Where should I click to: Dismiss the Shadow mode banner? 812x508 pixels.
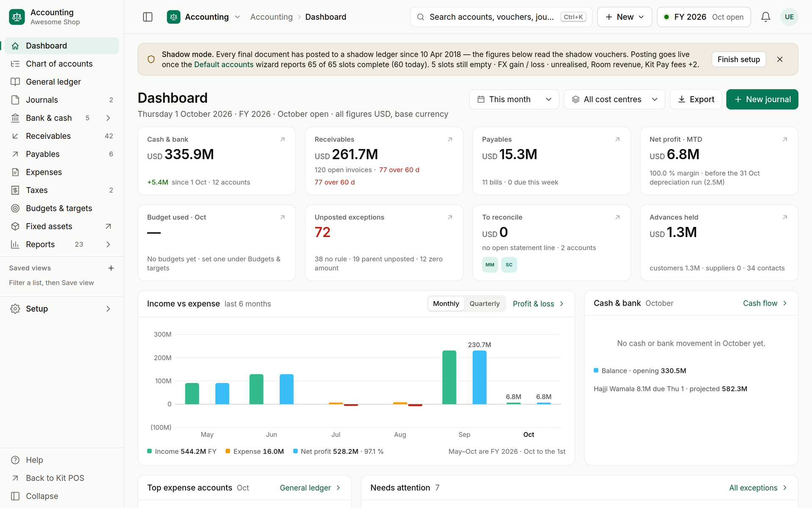(780, 59)
